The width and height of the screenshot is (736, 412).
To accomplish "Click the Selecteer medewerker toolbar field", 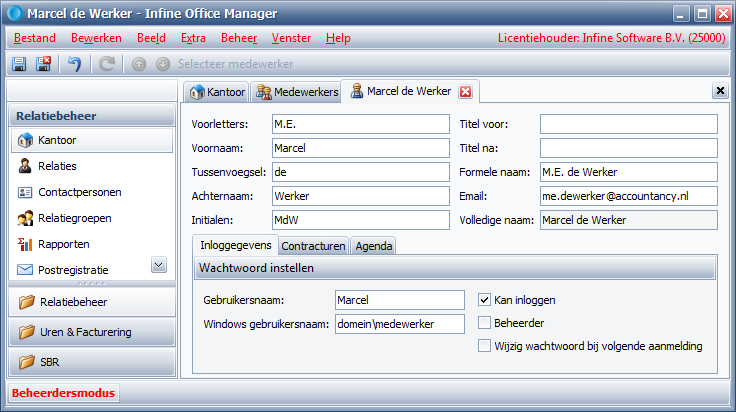I will (235, 64).
